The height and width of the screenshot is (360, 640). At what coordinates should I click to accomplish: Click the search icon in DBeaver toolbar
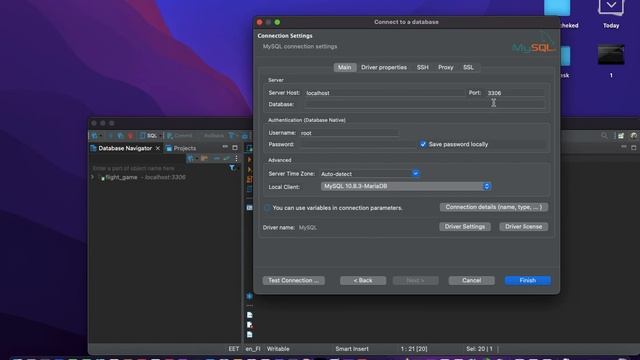tap(604, 136)
